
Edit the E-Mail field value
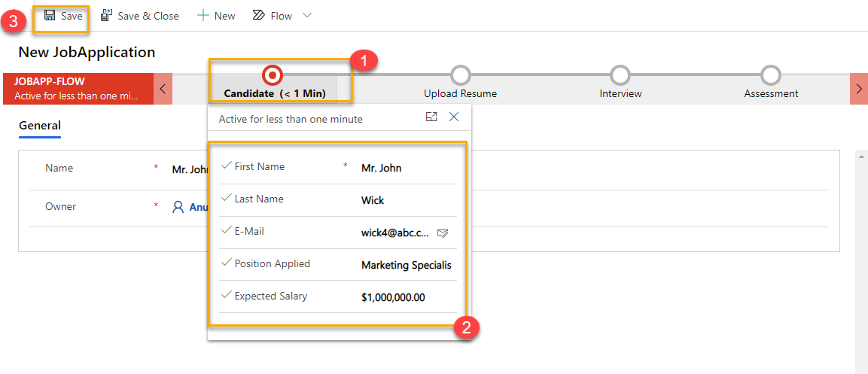point(395,233)
